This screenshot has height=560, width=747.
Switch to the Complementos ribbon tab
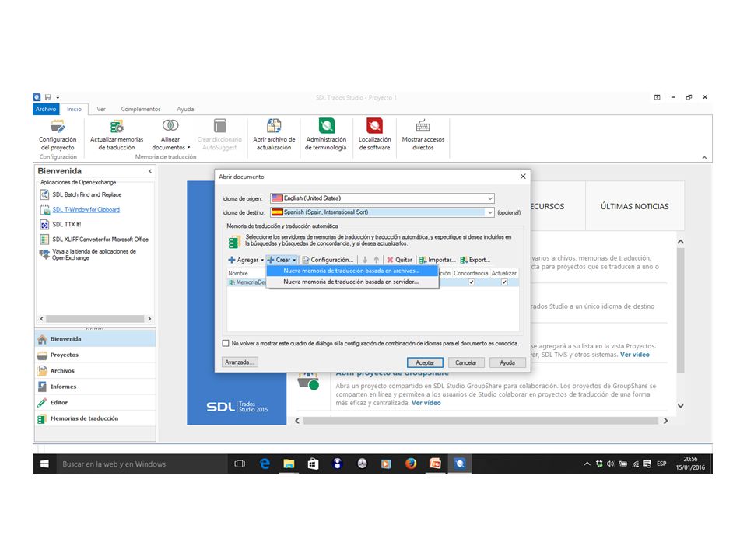click(141, 109)
